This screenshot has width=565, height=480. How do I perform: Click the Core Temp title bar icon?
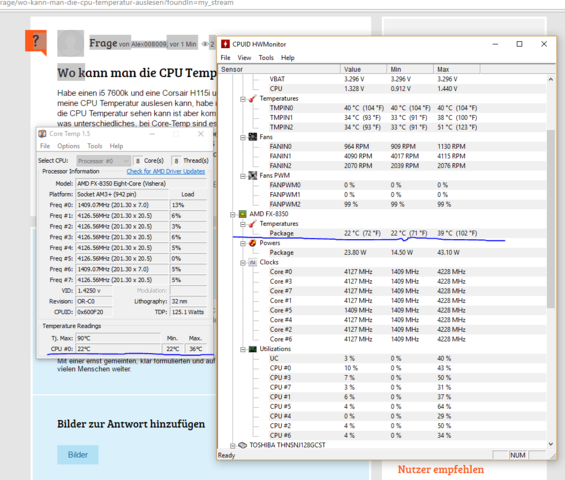coord(43,134)
